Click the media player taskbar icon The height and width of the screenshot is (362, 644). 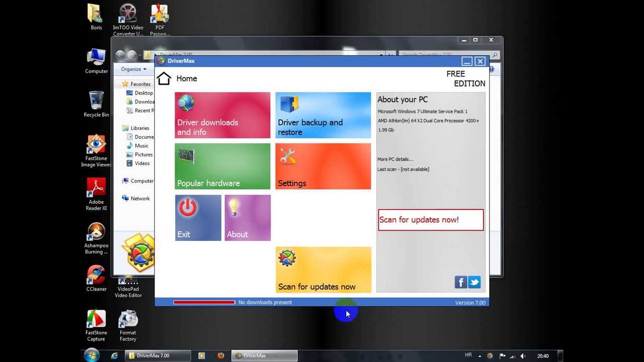tap(202, 355)
